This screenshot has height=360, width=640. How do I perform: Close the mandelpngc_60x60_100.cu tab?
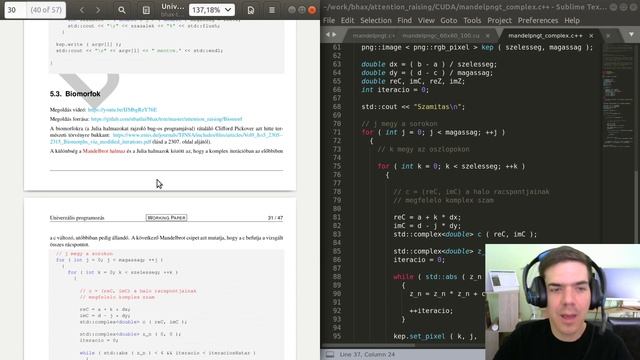488,36
